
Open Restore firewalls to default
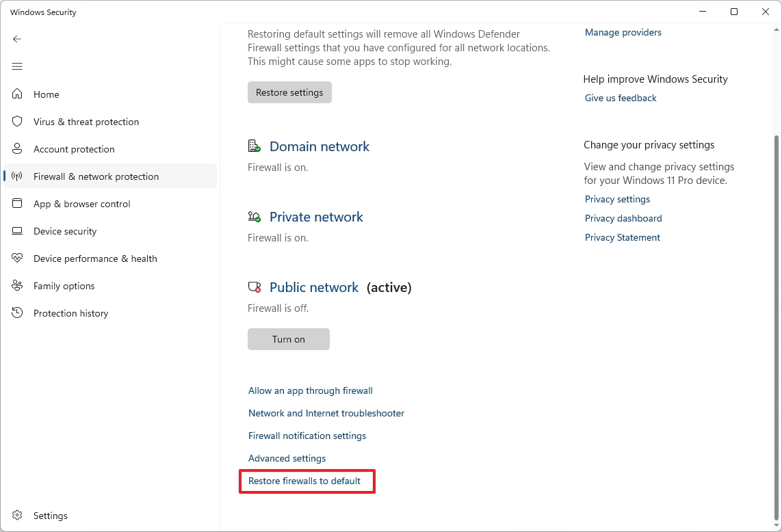click(304, 481)
